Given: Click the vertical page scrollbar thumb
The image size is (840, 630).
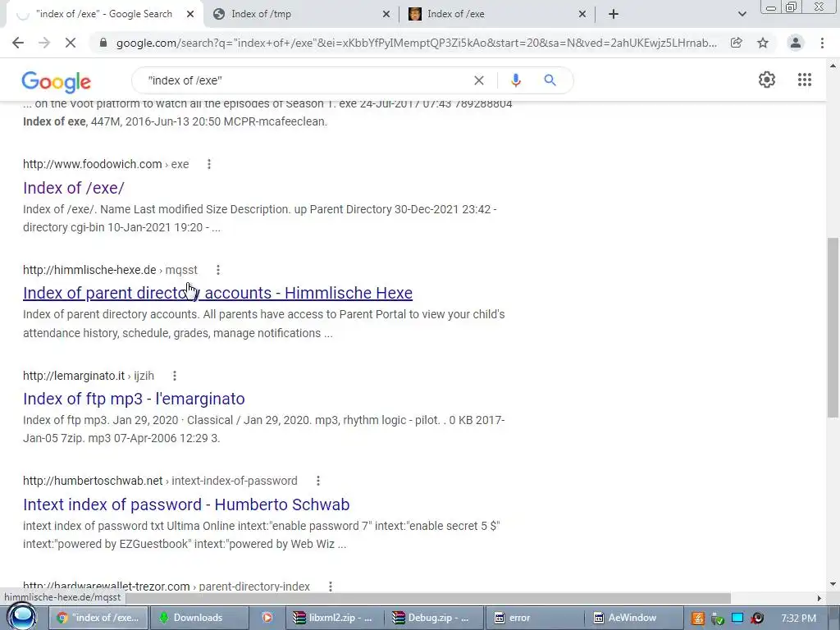Looking at the screenshot, I should (x=833, y=326).
